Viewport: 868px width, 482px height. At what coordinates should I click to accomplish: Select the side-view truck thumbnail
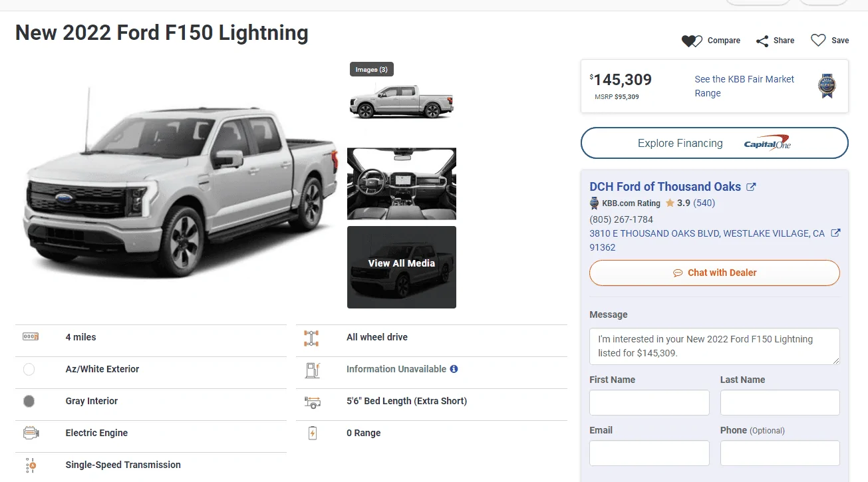pos(402,102)
